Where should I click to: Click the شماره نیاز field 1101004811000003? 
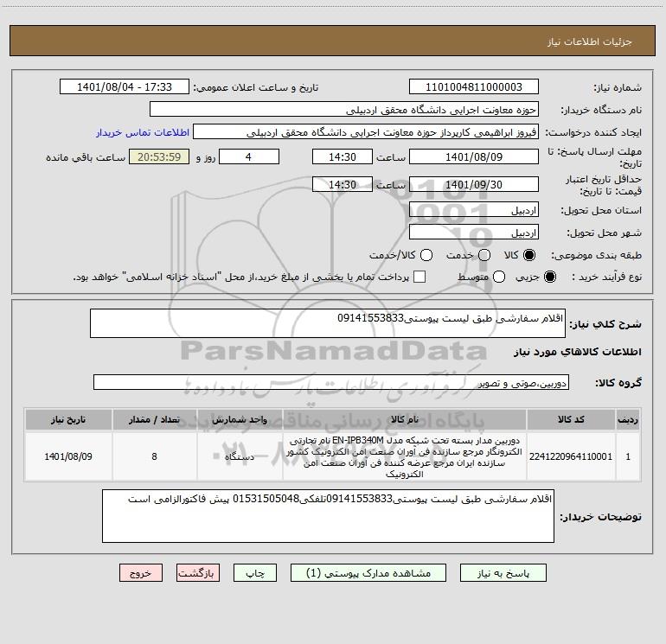(x=474, y=87)
